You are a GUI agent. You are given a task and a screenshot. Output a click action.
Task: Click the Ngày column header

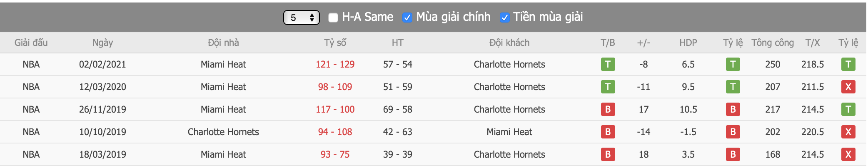[x=102, y=43]
